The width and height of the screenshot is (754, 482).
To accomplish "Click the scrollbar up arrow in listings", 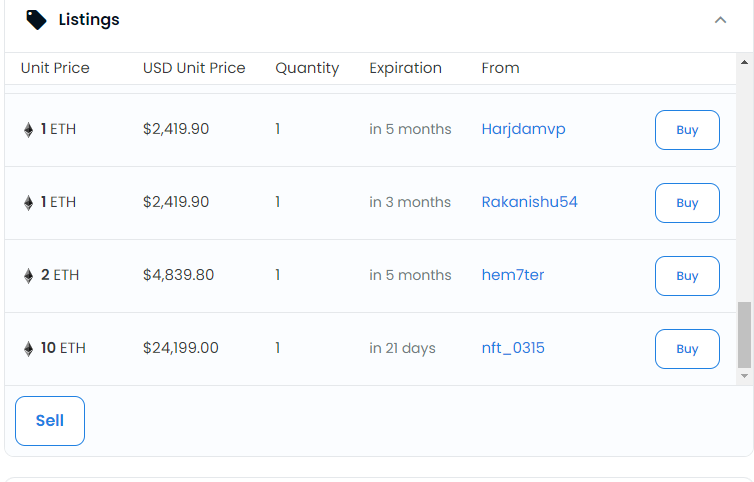I will [x=744, y=62].
